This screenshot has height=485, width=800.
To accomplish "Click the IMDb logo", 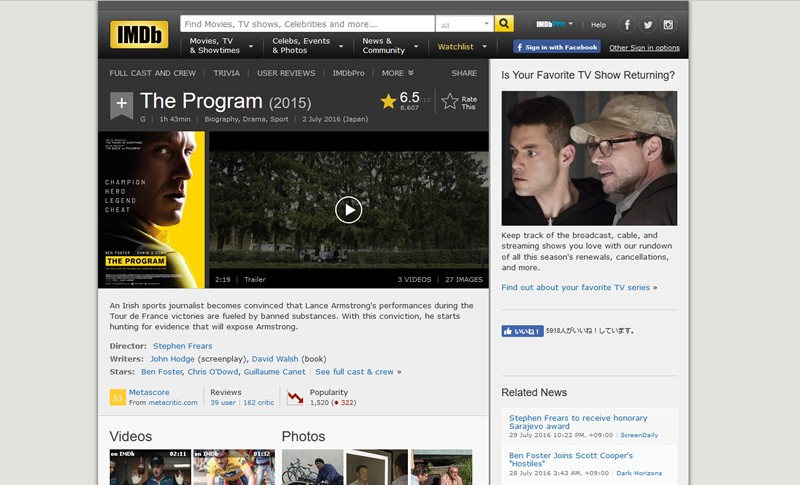I will 139,34.
